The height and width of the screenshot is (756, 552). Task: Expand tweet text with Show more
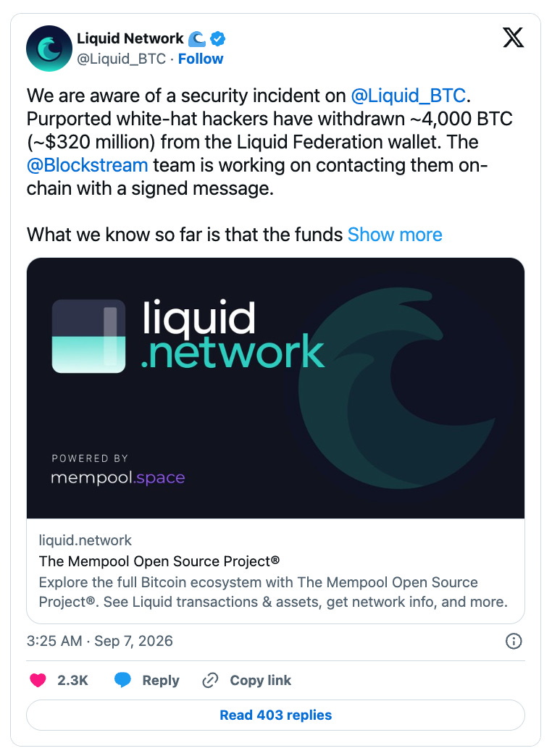(x=395, y=235)
